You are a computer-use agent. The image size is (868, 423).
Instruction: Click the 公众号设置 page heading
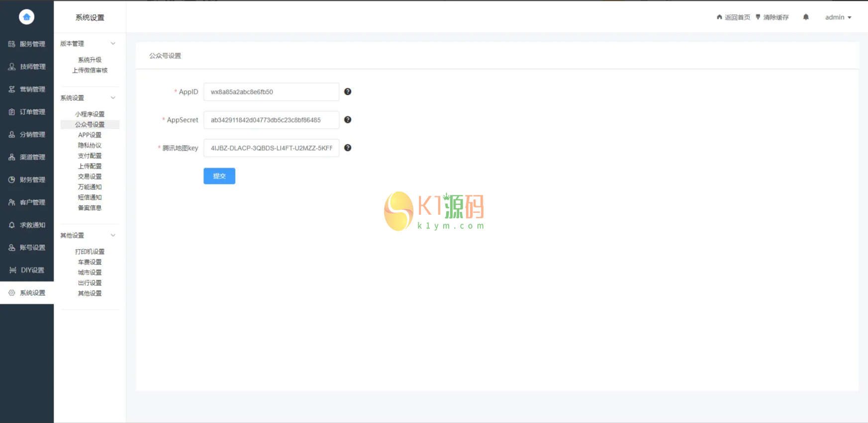(x=165, y=56)
